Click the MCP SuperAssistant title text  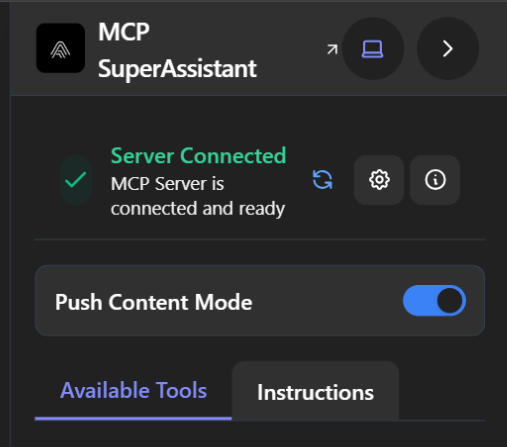(177, 50)
